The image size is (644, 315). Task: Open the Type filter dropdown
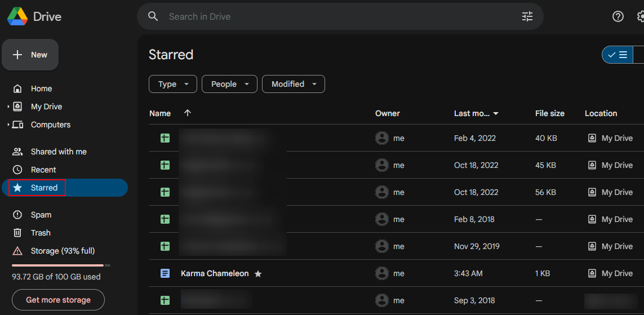[x=173, y=84]
